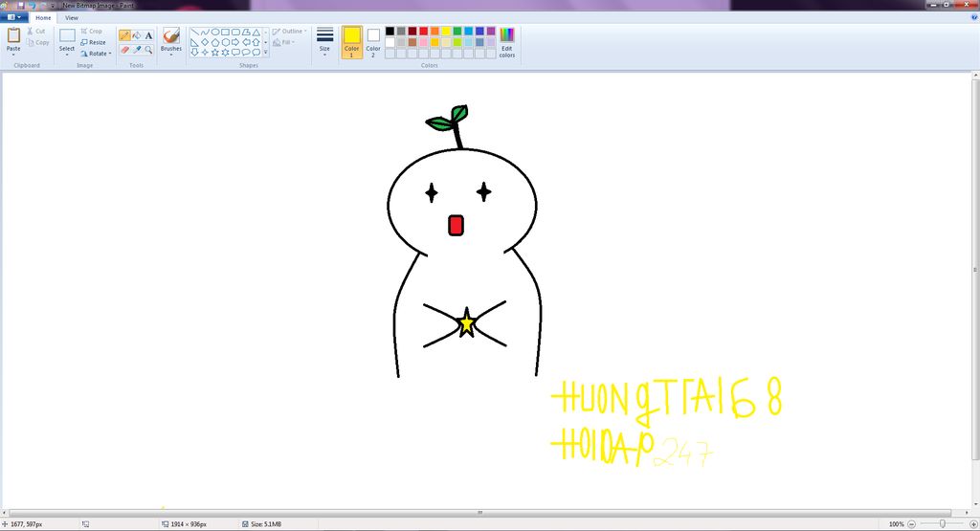Open the Rotate dropdown
Screen dimensions: 980x531
coord(96,54)
